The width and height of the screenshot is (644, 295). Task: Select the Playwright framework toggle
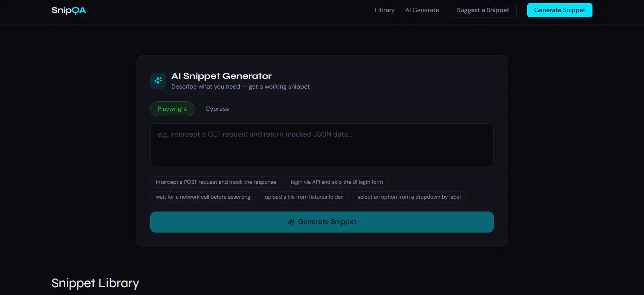coord(172,109)
